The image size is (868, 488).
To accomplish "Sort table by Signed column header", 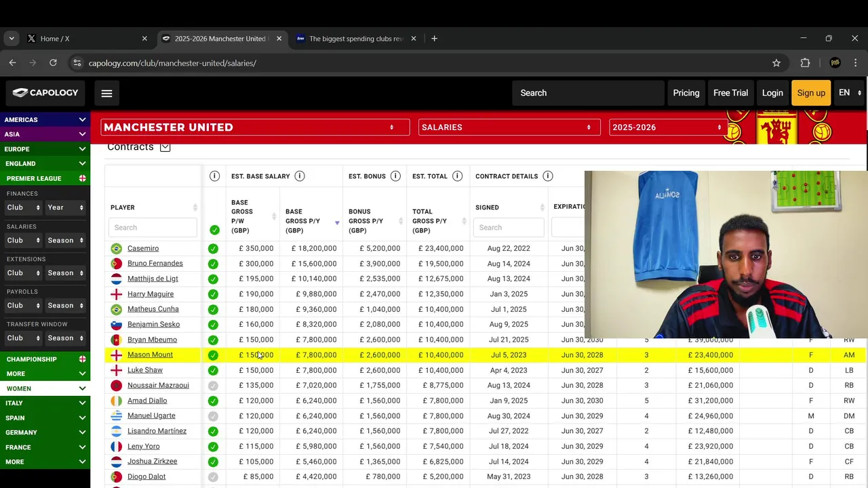I will 510,207.
